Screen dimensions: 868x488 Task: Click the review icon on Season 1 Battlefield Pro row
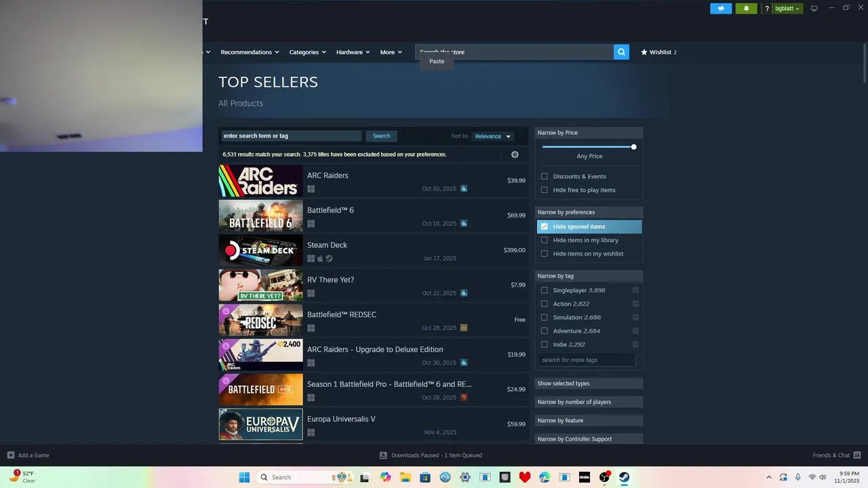464,397
